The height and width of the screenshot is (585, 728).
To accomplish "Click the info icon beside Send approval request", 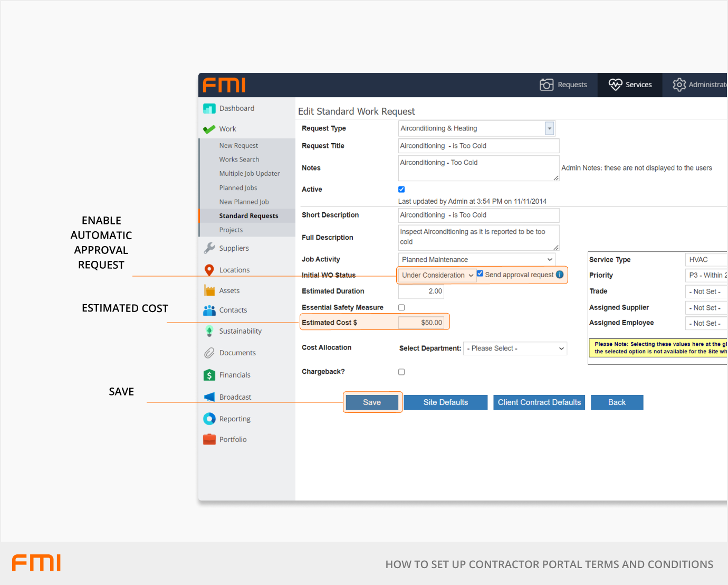I will (x=560, y=275).
